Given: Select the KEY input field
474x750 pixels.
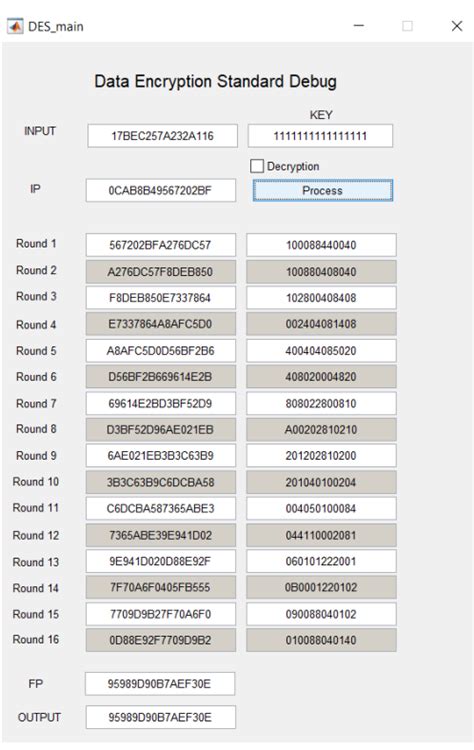Looking at the screenshot, I should [320, 136].
